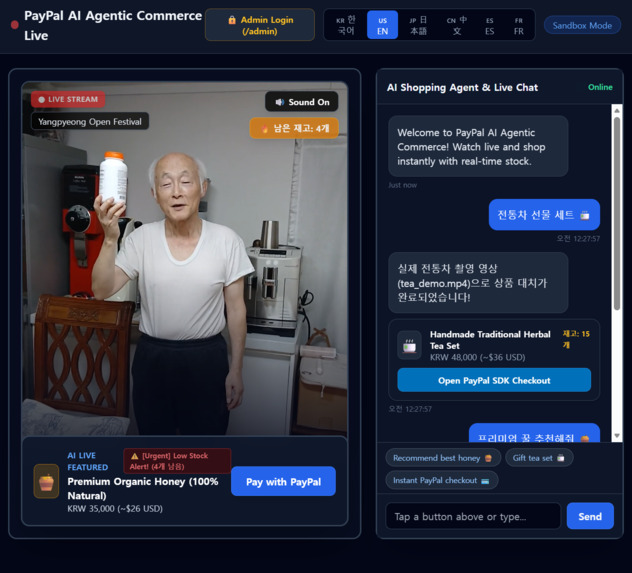Click the Yangpyeong Open Festival label

tap(90, 121)
